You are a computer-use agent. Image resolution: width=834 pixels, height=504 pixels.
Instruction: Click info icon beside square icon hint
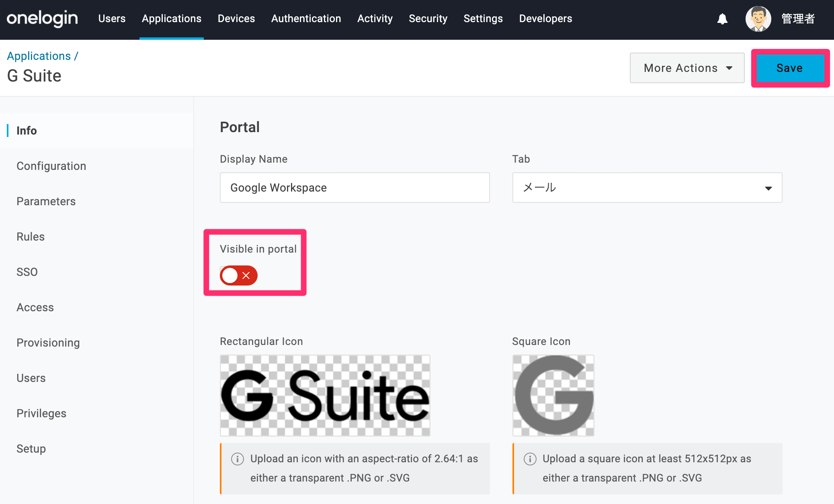pos(530,459)
